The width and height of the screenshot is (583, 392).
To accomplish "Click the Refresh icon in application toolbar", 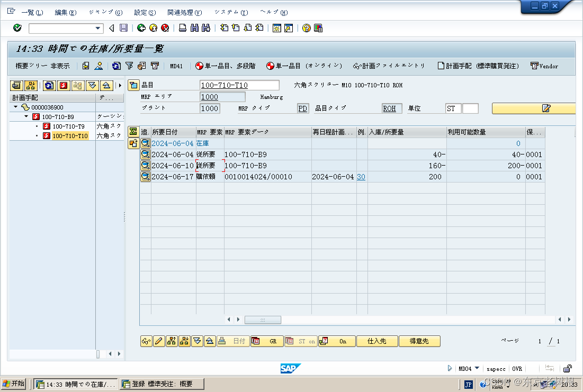I will click(116, 66).
